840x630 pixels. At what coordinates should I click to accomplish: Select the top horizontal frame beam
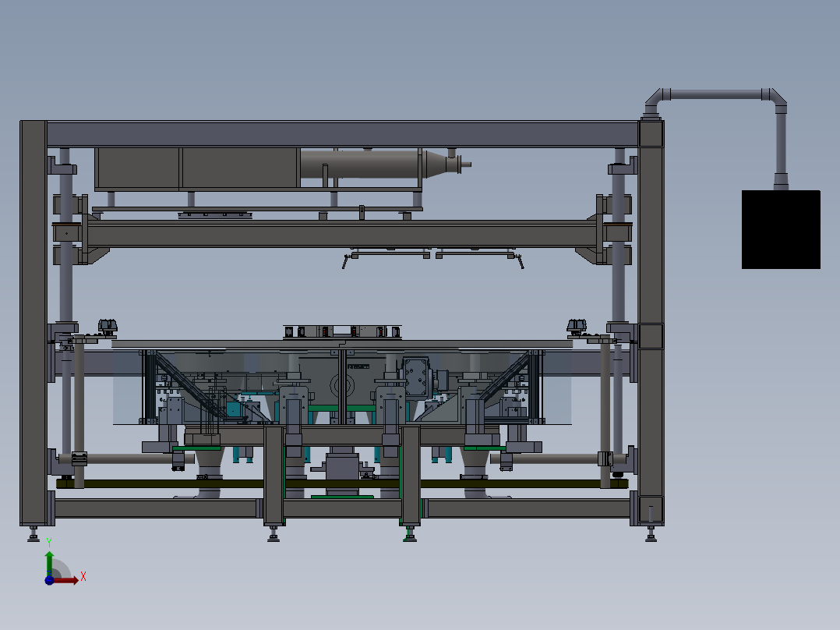click(x=342, y=134)
